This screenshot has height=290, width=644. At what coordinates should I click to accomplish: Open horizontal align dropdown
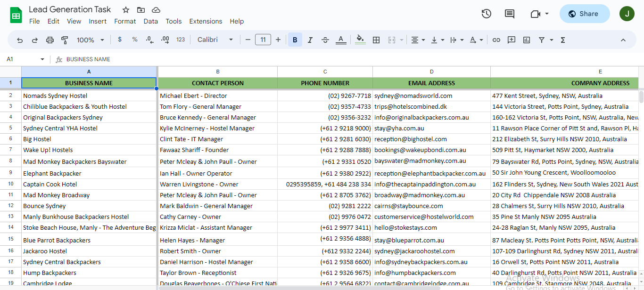(x=418, y=40)
